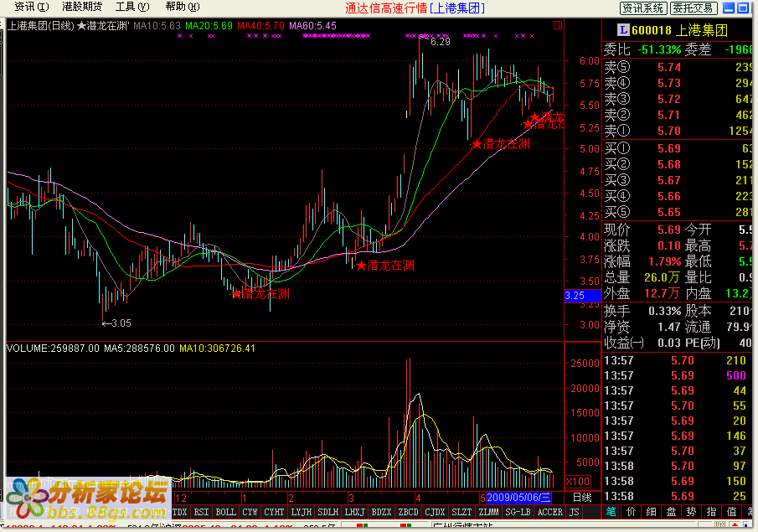Click the 6.29 high price marker
Viewport: 758px width, 532px height.
tap(440, 42)
